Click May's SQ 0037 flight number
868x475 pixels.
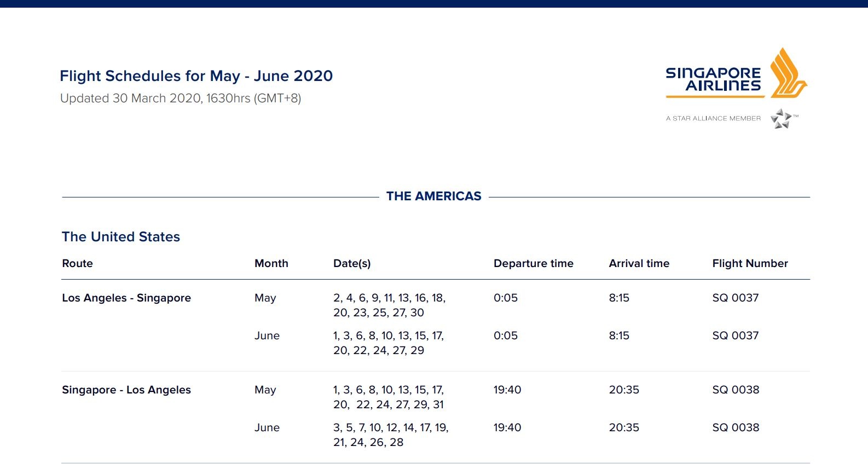tap(735, 298)
